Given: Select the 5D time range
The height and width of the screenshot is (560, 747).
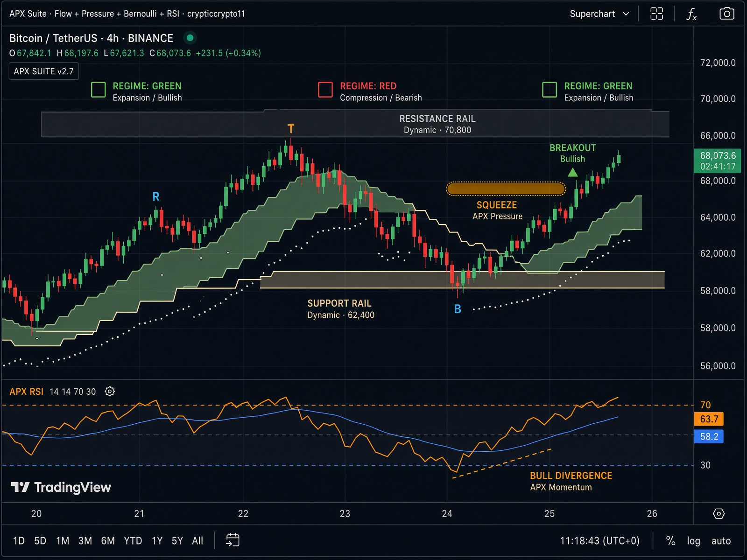Looking at the screenshot, I should pyautogui.click(x=40, y=541).
